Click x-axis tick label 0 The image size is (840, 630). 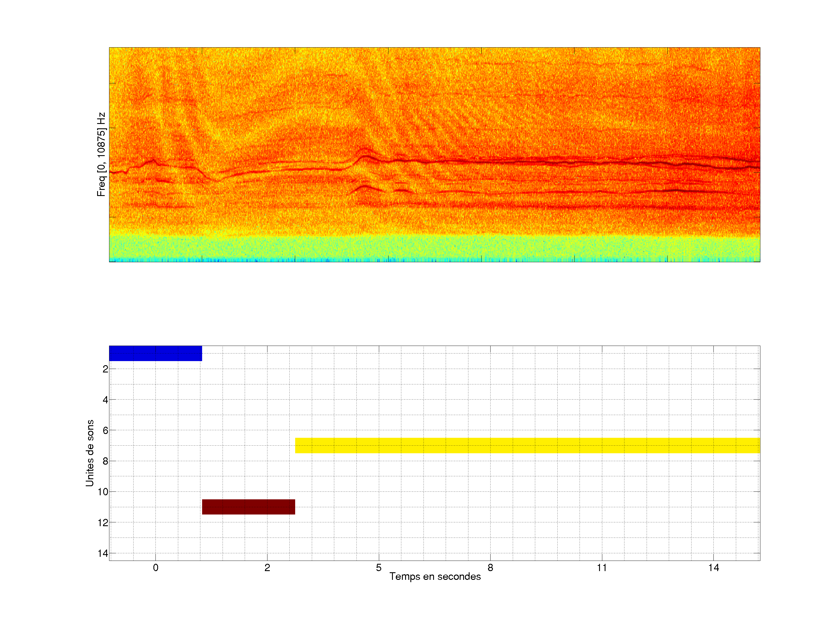tap(155, 568)
